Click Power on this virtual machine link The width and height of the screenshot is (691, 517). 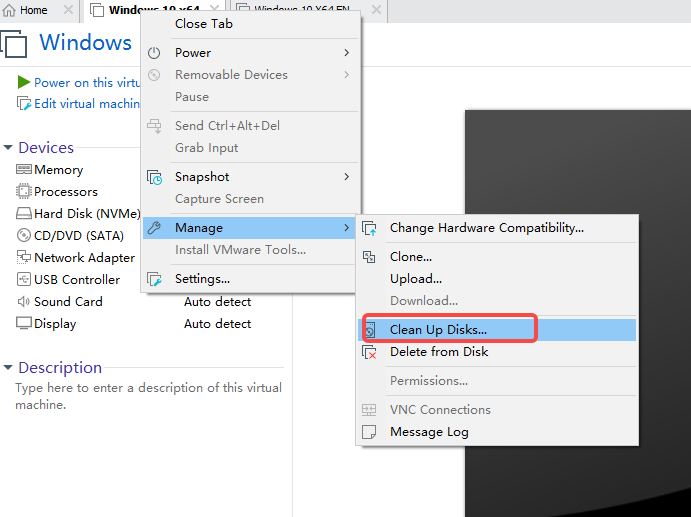click(87, 82)
